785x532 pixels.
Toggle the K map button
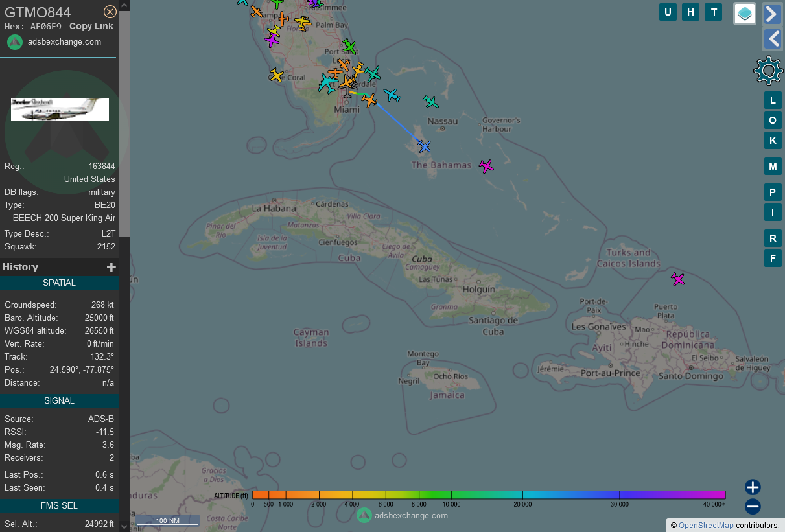(773, 140)
